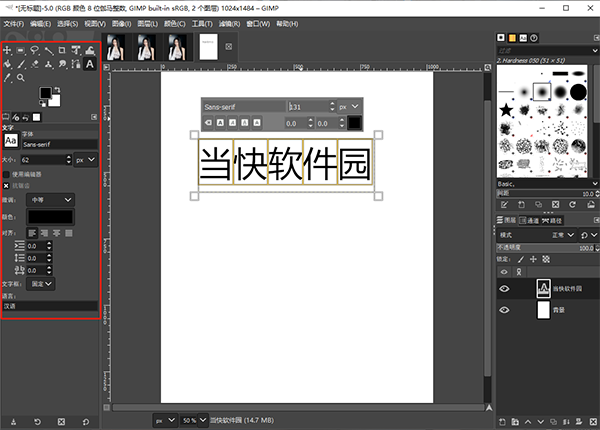Toggle lock position cross icon

533,259
